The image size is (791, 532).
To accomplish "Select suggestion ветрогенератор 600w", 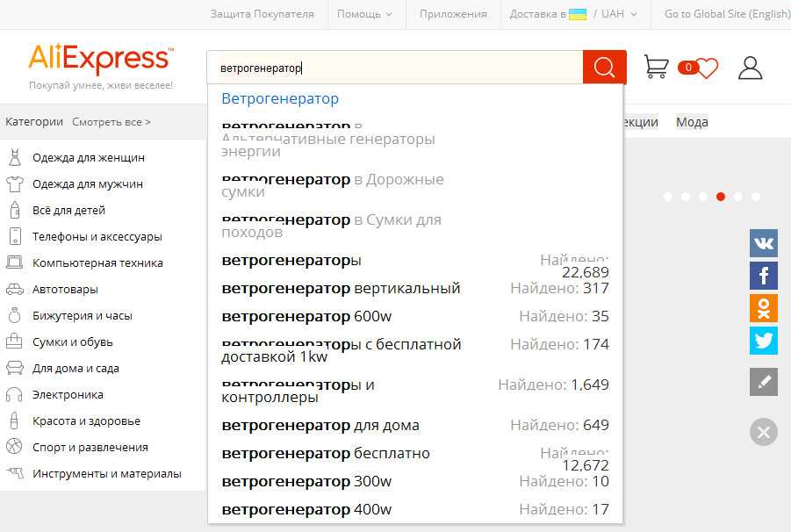I will pyautogui.click(x=415, y=316).
